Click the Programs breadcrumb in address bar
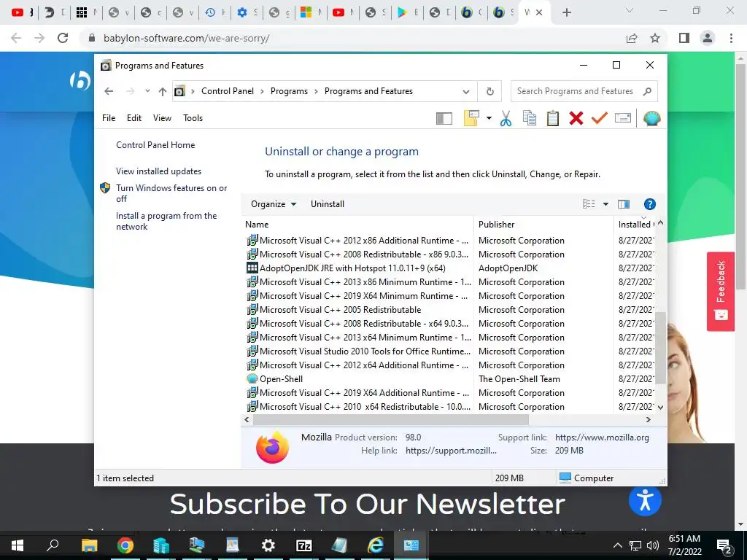Viewport: 747px width, 560px height. 289,91
